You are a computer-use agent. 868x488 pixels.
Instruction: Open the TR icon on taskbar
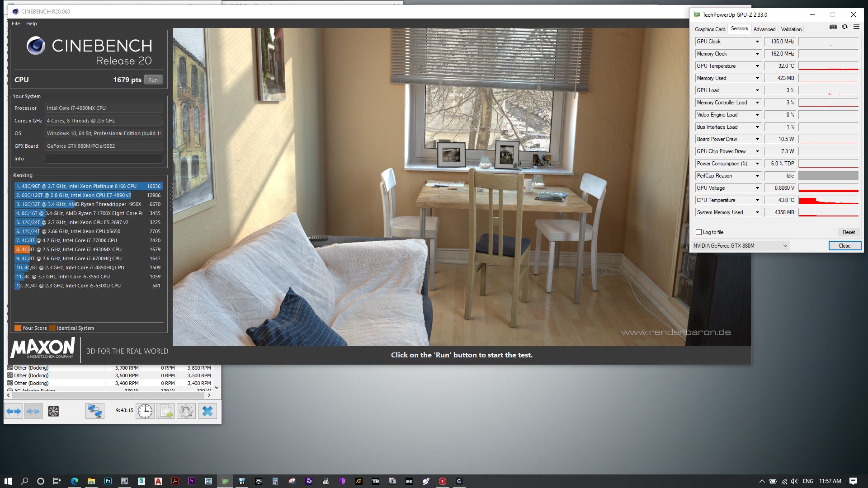376,481
